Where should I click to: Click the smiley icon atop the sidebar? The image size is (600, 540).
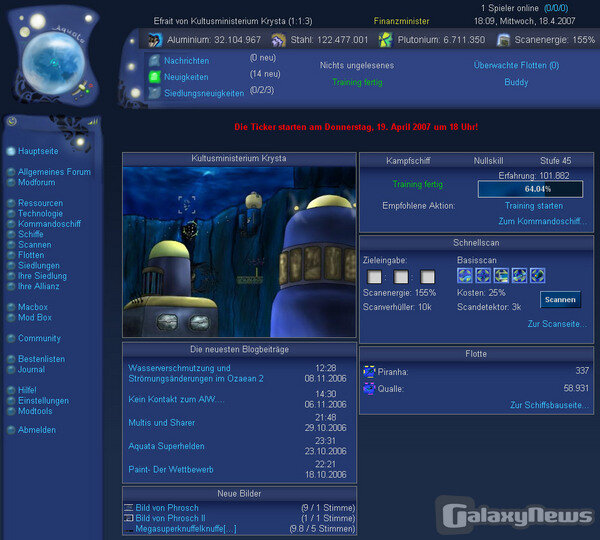pos(12,121)
